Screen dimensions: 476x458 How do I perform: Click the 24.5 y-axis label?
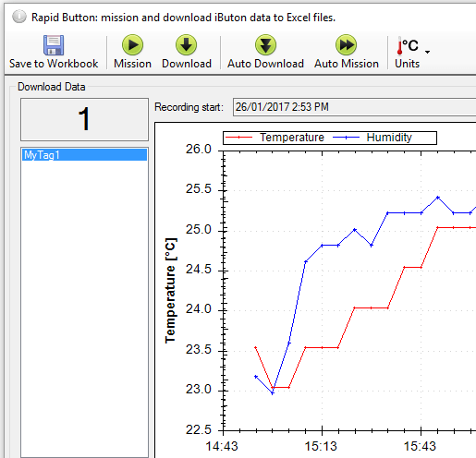point(199,270)
